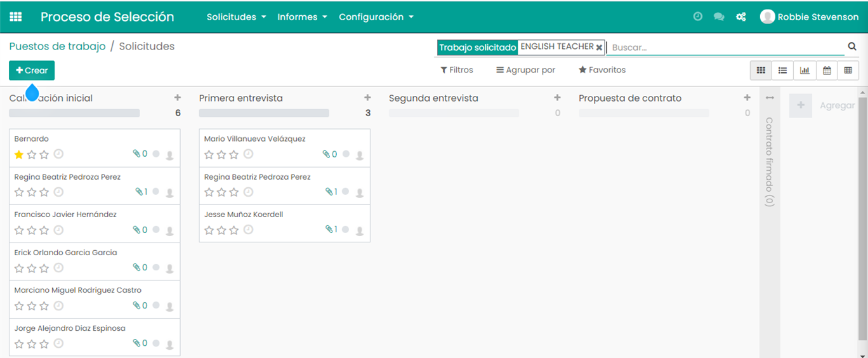The width and height of the screenshot is (868, 358).
Task: Open the apps grid menu icon
Action: tap(15, 17)
